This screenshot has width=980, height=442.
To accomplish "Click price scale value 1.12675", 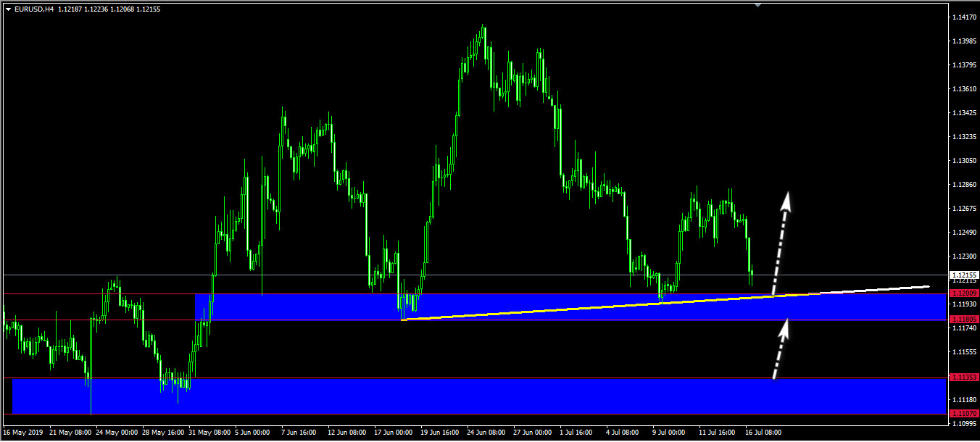I will pos(966,209).
